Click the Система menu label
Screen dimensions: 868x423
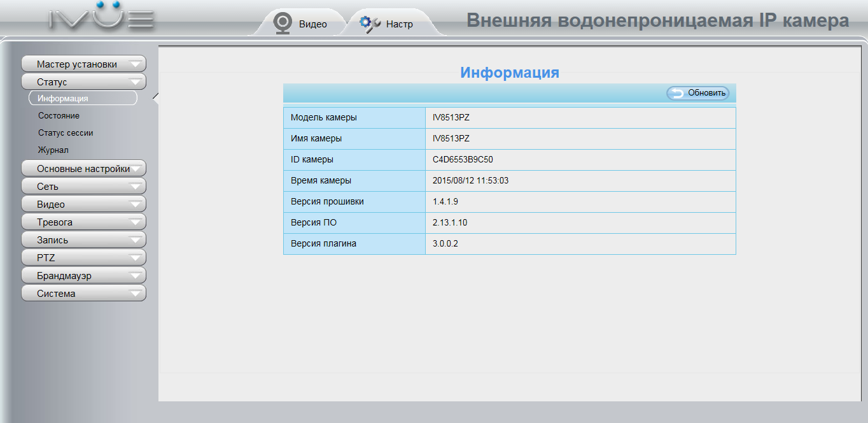(x=56, y=293)
